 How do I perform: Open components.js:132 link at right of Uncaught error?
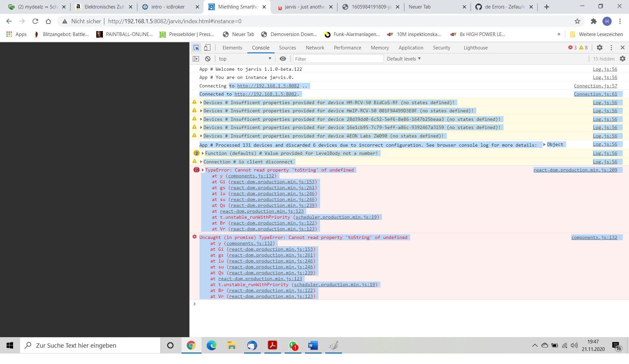pos(594,237)
